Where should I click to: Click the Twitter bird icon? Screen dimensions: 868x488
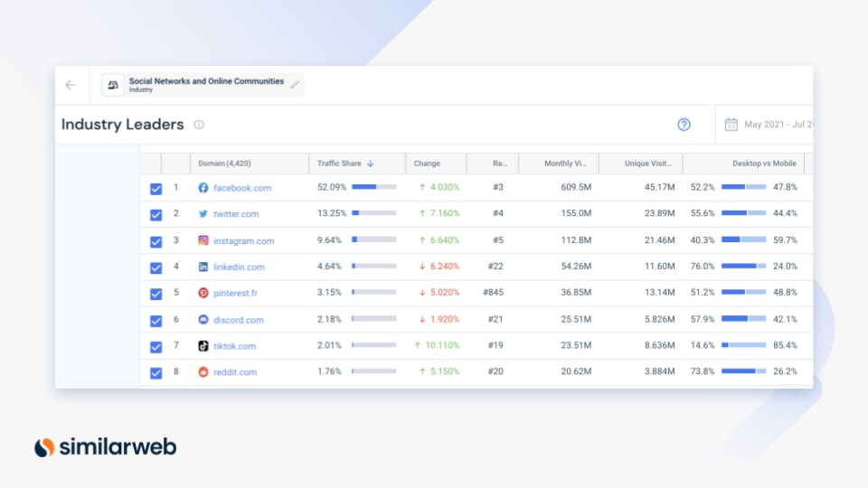(203, 213)
